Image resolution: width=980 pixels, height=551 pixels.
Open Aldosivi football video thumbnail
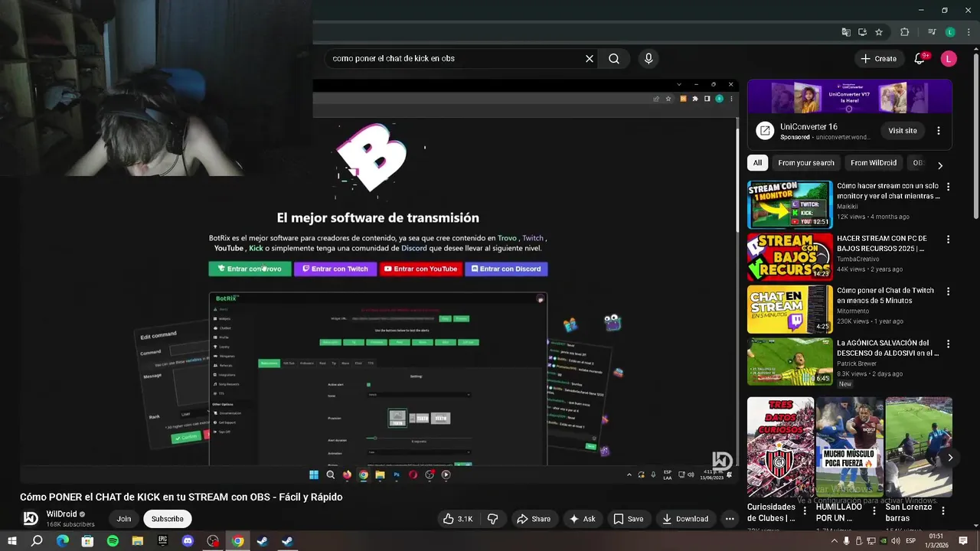789,362
